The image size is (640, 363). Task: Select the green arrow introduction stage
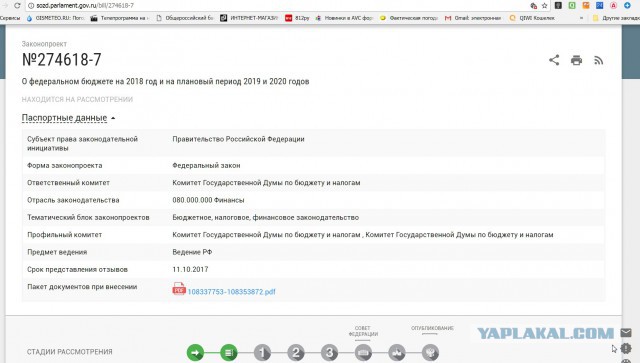[x=196, y=352]
